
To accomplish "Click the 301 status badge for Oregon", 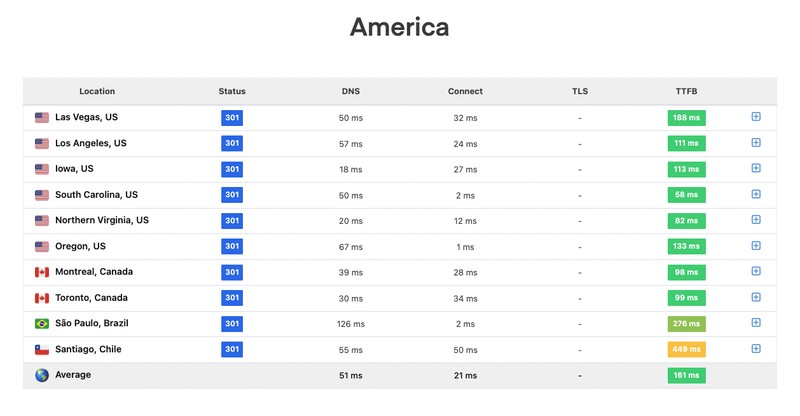I will (x=232, y=246).
